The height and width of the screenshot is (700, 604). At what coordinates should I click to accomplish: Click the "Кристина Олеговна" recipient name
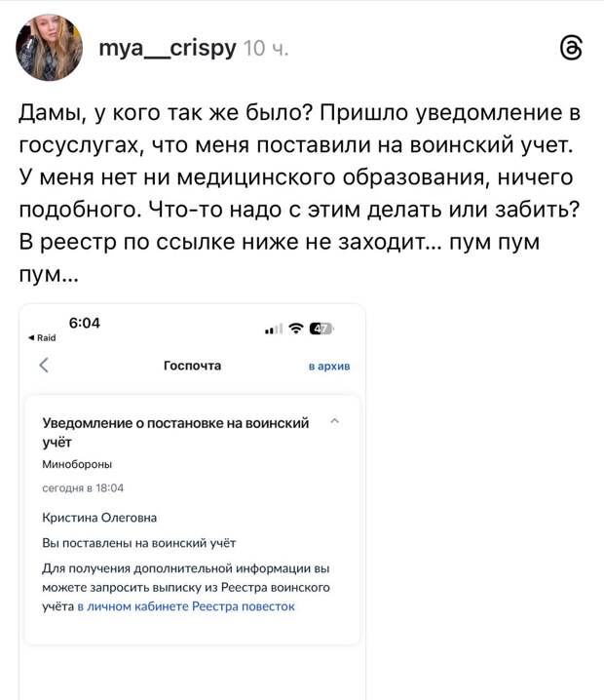(x=99, y=518)
